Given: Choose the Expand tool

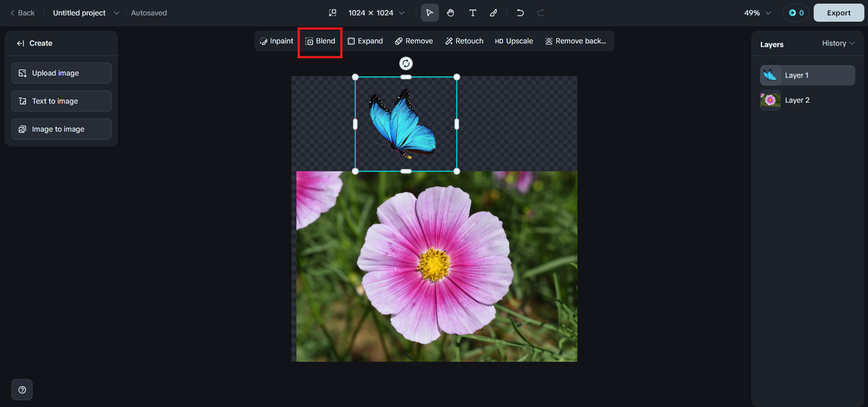Looking at the screenshot, I should (365, 41).
